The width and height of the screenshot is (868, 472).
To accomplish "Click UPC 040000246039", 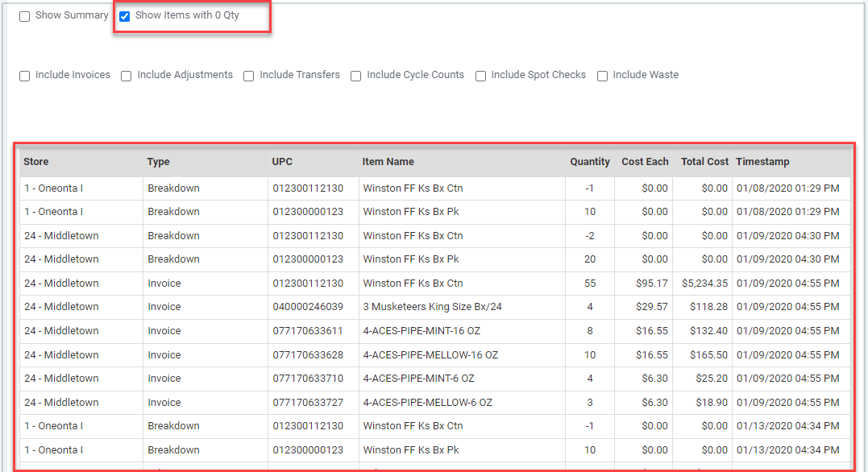I will tap(308, 307).
